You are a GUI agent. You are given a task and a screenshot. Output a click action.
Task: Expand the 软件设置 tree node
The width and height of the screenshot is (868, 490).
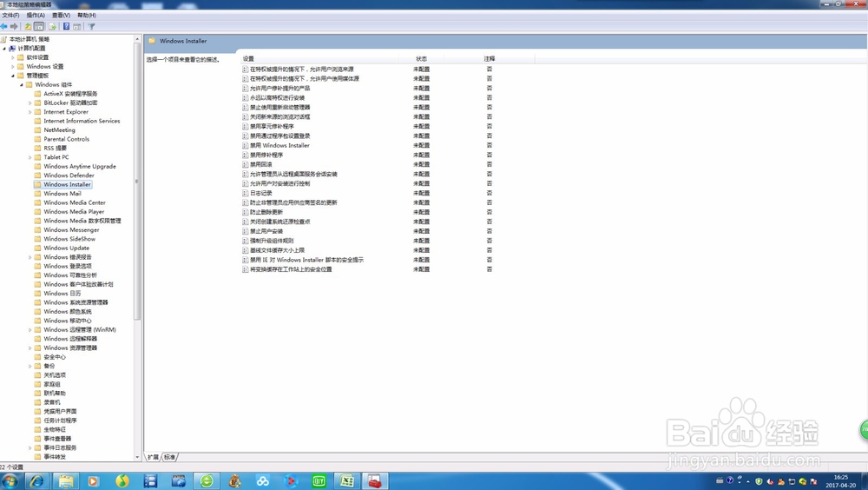point(13,57)
